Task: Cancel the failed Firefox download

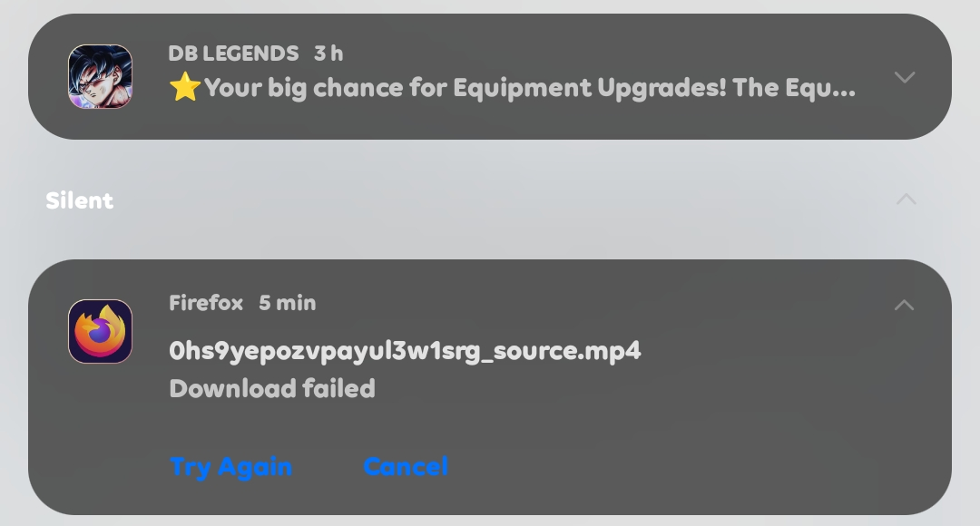Action: [x=406, y=466]
